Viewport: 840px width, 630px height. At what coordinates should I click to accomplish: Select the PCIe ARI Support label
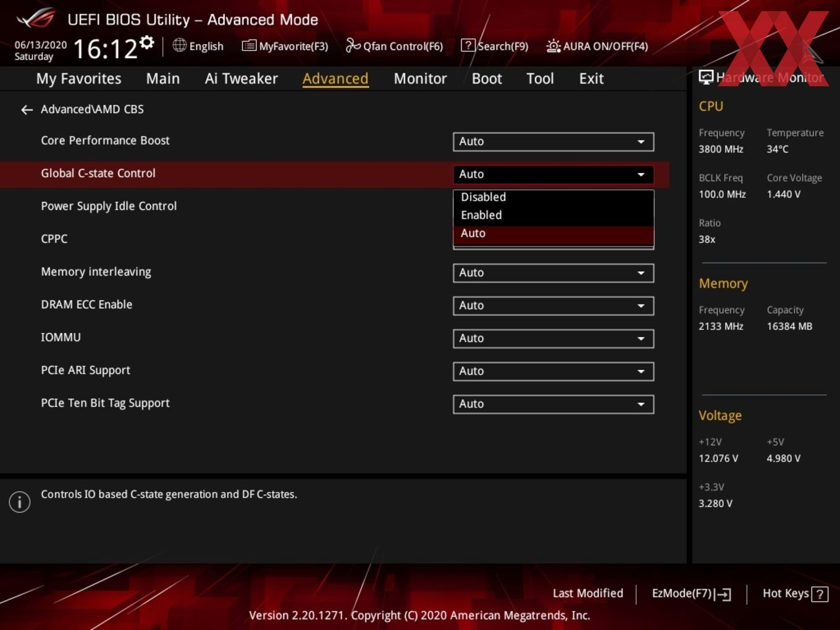pyautogui.click(x=85, y=370)
